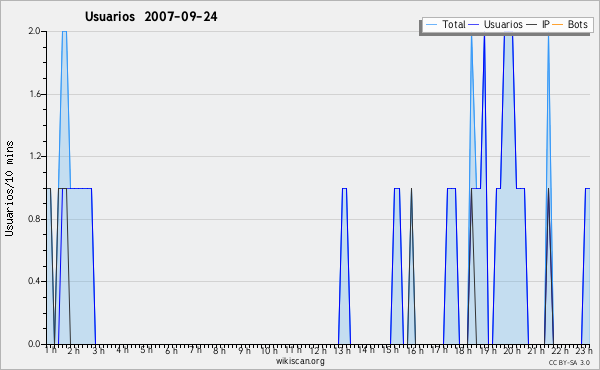Image resolution: width=600 pixels, height=370 pixels.
Task: Click the "2 h" x-axis label
Action: (73, 350)
